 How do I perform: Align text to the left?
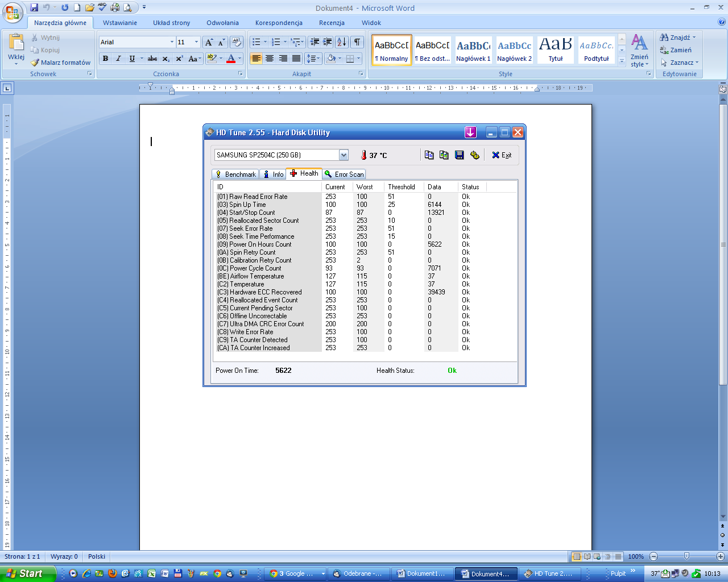pyautogui.click(x=257, y=59)
